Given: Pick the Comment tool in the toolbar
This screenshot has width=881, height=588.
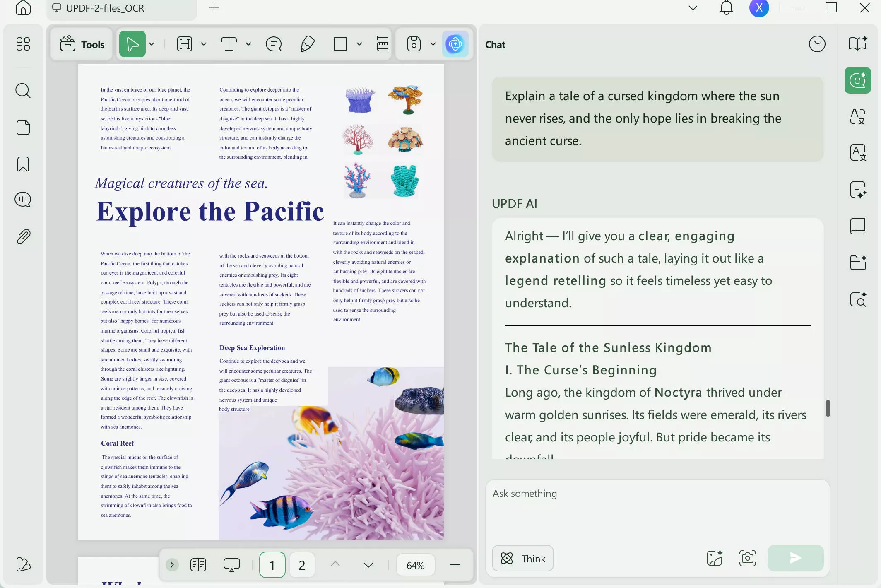Looking at the screenshot, I should pyautogui.click(x=273, y=44).
